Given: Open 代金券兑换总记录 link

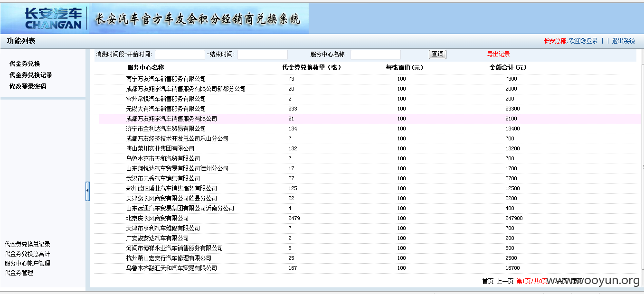Looking at the screenshot, I should (27, 244).
